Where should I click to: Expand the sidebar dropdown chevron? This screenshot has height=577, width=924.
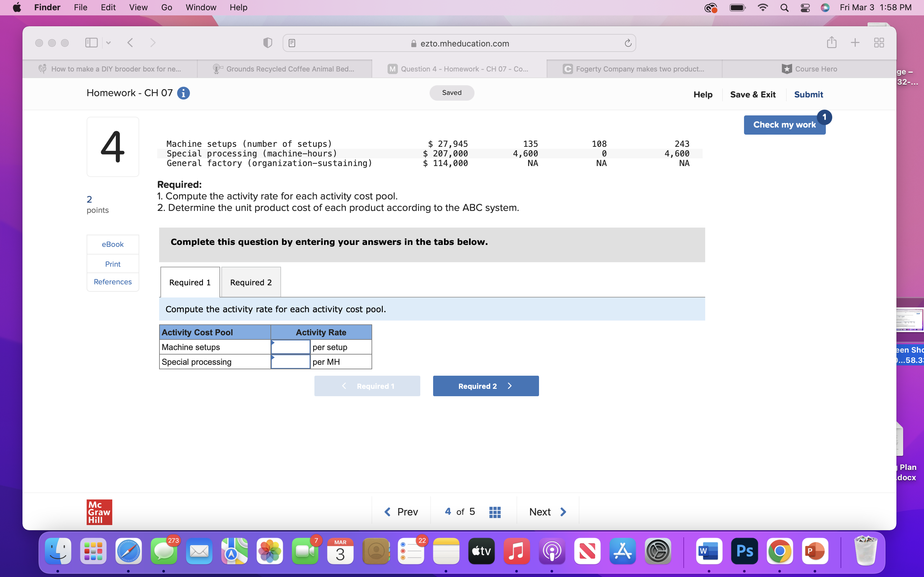pos(108,43)
